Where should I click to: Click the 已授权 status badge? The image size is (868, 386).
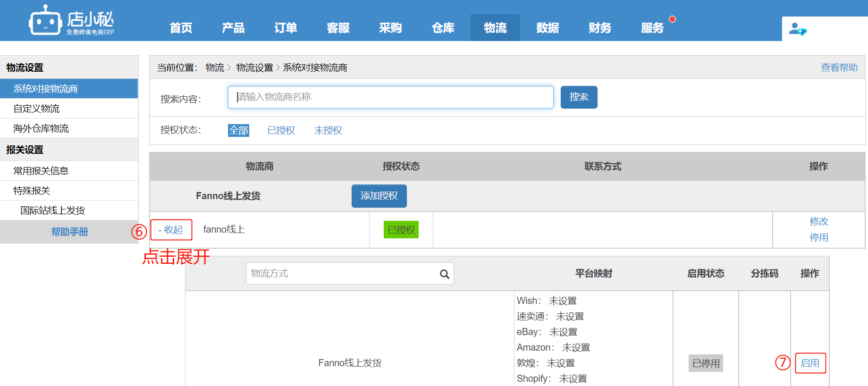(401, 230)
